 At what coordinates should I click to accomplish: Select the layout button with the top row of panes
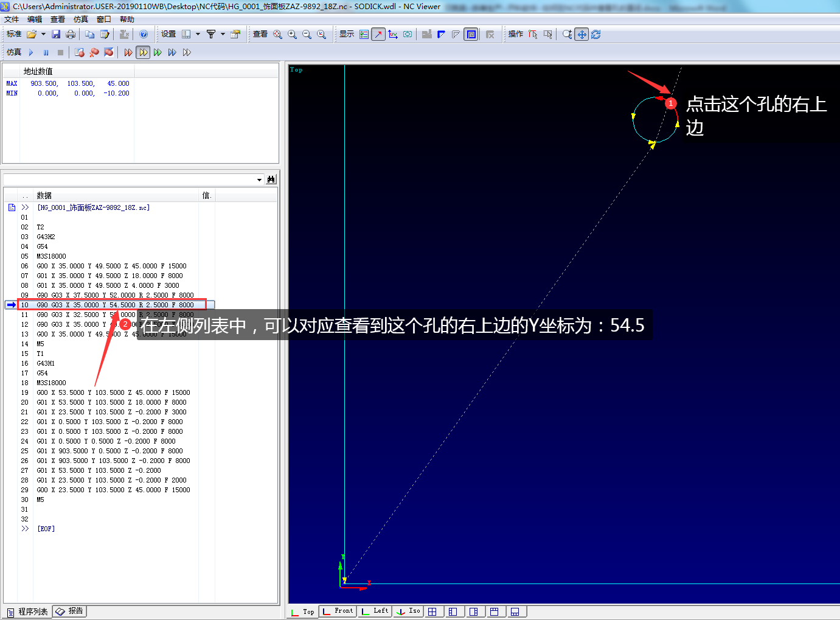[x=495, y=611]
